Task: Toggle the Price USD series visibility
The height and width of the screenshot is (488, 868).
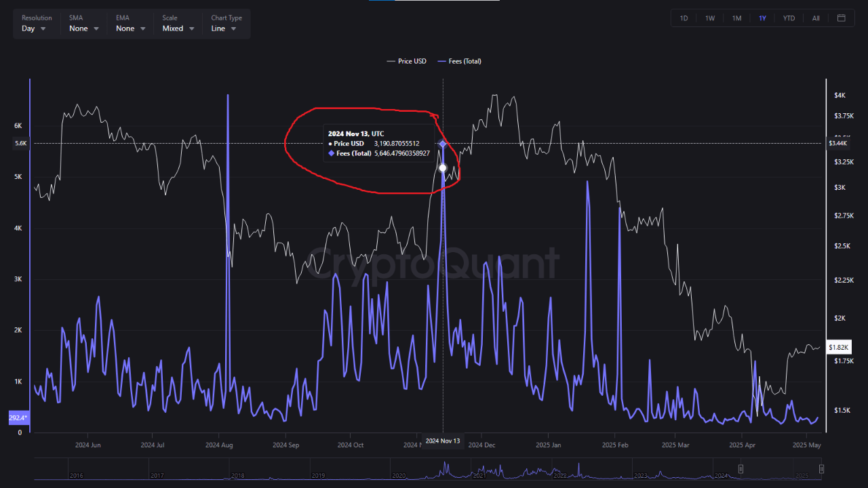Action: click(406, 61)
